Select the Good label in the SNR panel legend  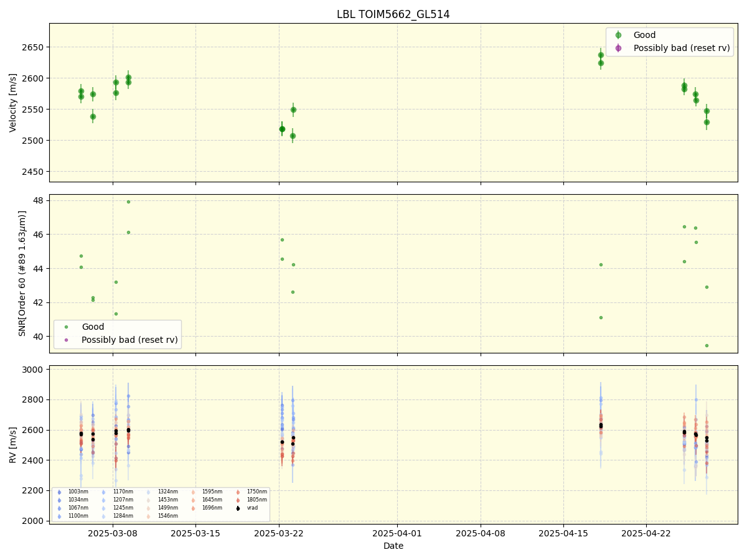pos(93,327)
